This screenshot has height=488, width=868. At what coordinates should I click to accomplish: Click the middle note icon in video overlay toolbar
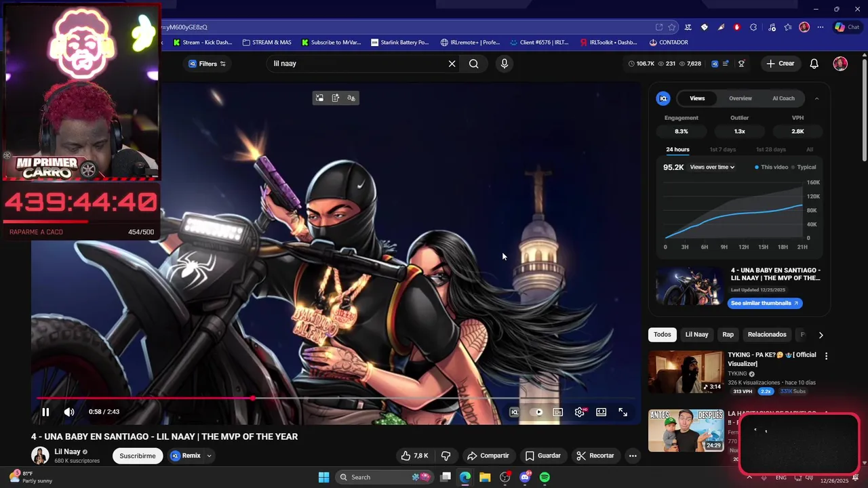[336, 98]
